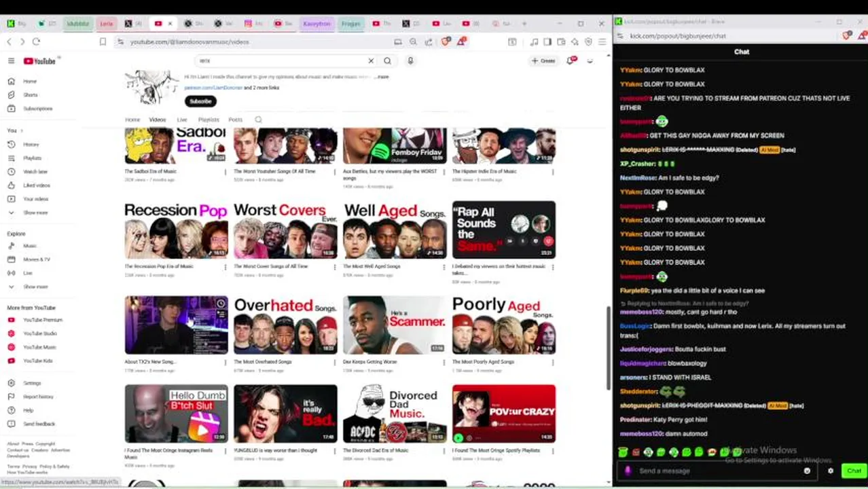Viewport: 868px width, 489px height.
Task: Bookmark this page using the bookmark icon
Action: point(103,41)
